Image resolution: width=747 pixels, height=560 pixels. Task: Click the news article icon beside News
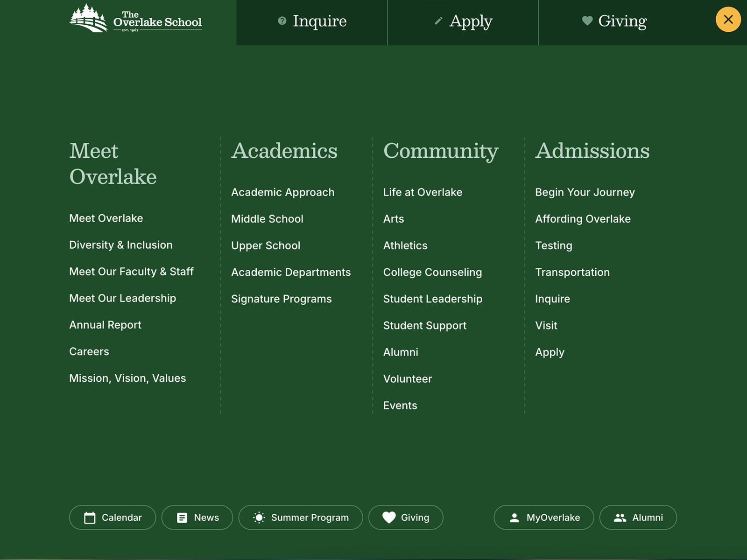pyautogui.click(x=182, y=517)
